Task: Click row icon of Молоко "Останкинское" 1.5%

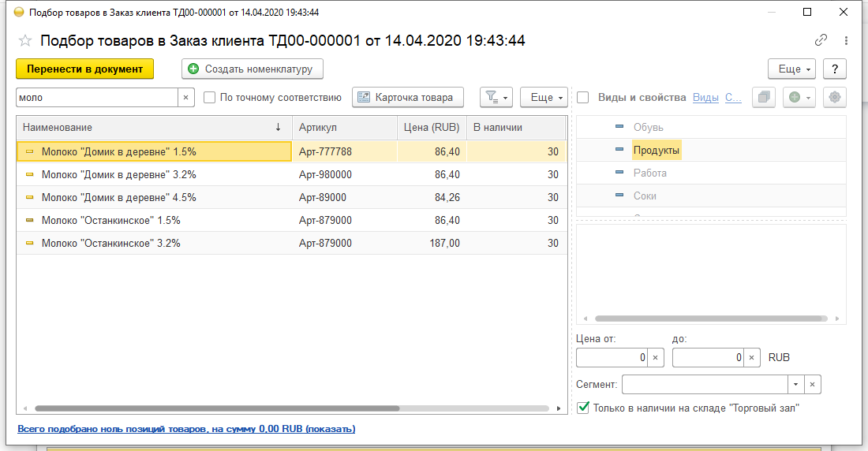Action: coord(30,220)
